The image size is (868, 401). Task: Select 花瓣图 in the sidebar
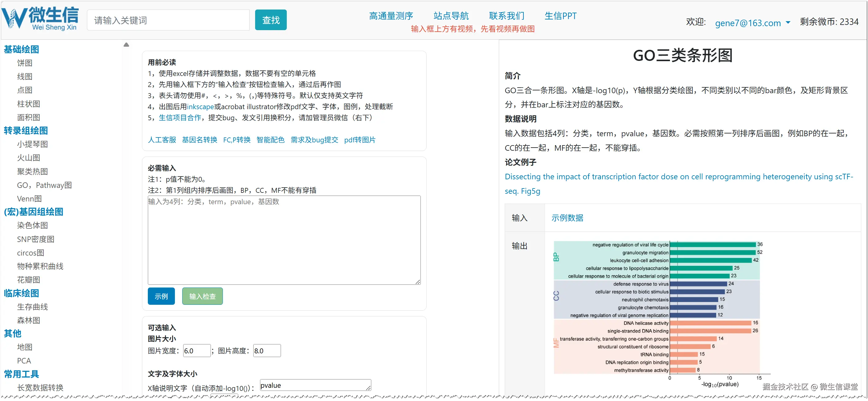pos(29,280)
